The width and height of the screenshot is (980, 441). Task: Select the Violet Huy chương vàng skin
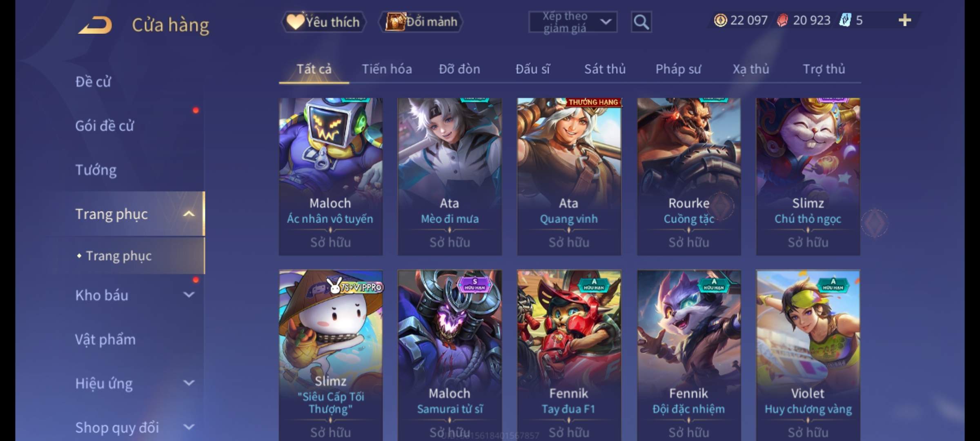pyautogui.click(x=808, y=355)
